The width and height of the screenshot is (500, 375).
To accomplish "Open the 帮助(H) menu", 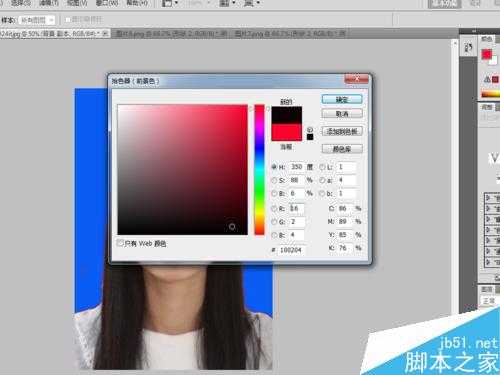I will coord(137,3).
